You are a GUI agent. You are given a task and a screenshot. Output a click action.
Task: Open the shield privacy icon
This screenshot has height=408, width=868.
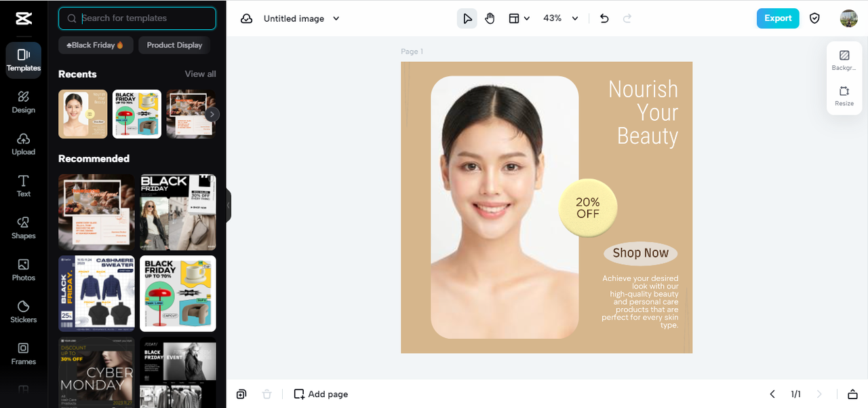point(814,18)
